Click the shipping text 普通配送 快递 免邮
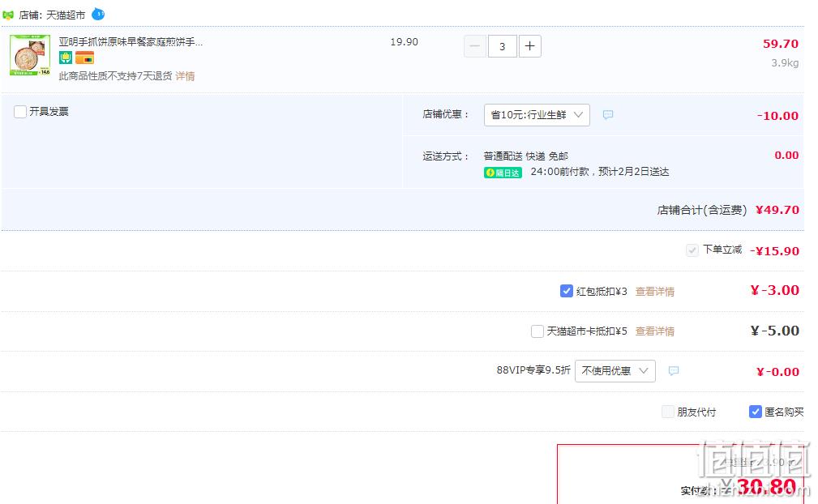The height and width of the screenshot is (504, 818). pos(526,156)
